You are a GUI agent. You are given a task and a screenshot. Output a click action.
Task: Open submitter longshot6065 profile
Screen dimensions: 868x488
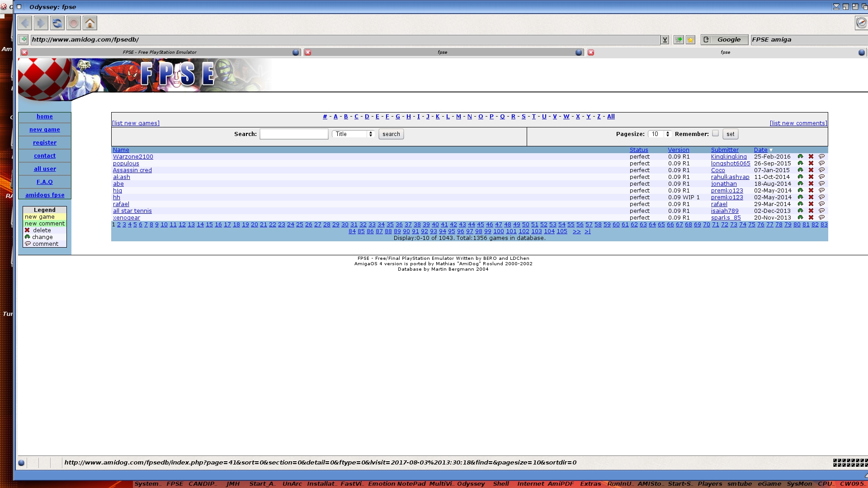[731, 164]
